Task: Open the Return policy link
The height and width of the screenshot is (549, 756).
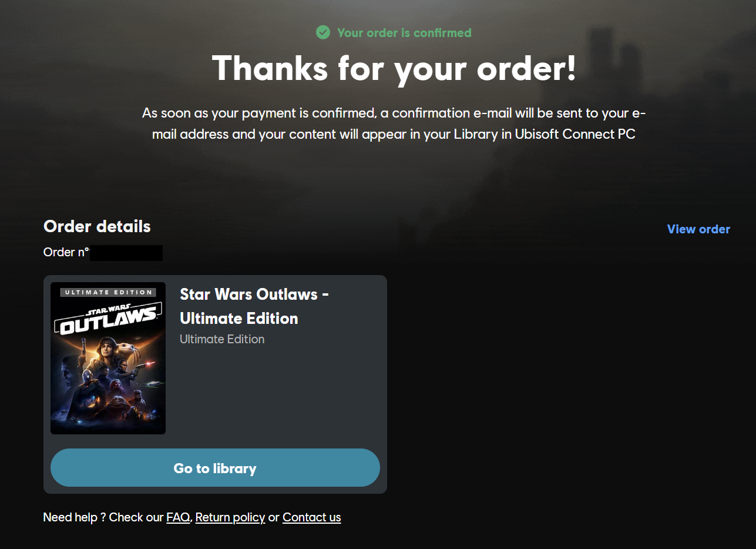Action: pos(230,517)
